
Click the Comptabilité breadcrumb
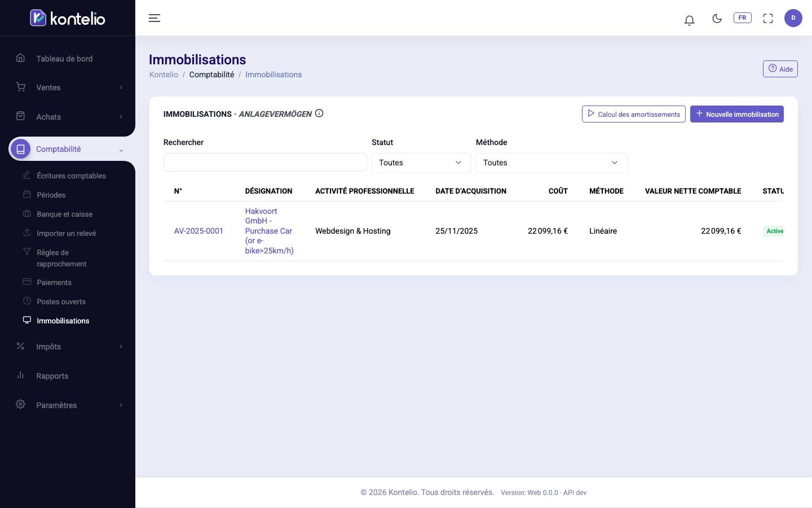tap(211, 75)
